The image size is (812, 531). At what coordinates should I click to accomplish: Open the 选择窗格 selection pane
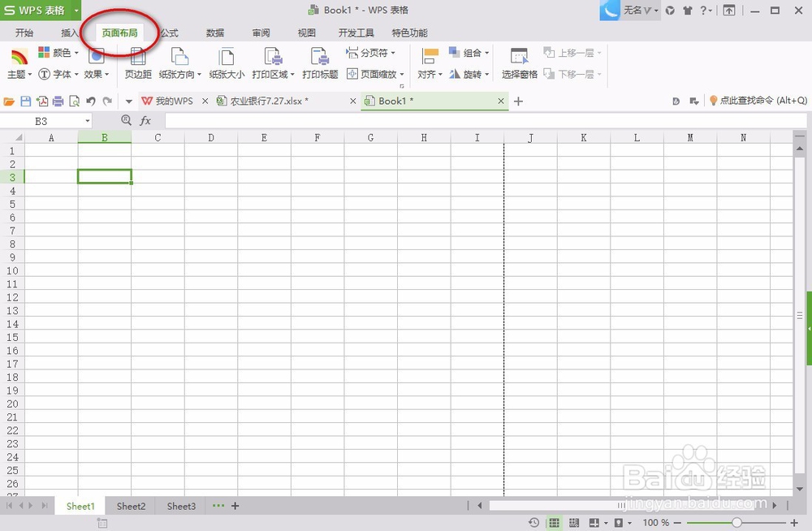[x=519, y=63]
